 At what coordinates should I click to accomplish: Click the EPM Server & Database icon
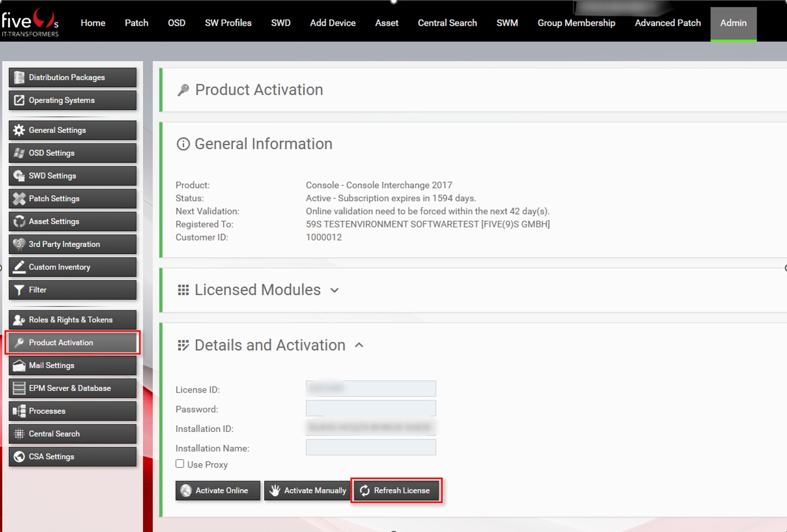coord(19,388)
